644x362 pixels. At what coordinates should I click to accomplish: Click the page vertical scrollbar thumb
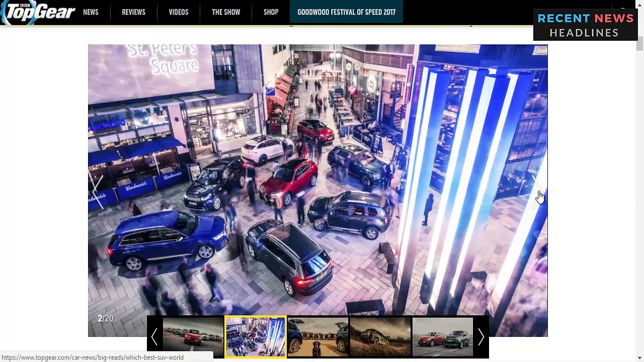639,43
